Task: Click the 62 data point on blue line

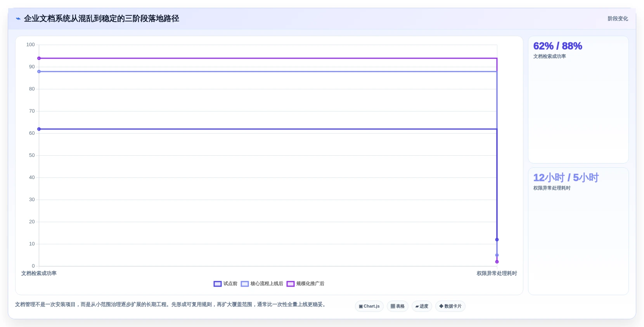Action: 39,129
